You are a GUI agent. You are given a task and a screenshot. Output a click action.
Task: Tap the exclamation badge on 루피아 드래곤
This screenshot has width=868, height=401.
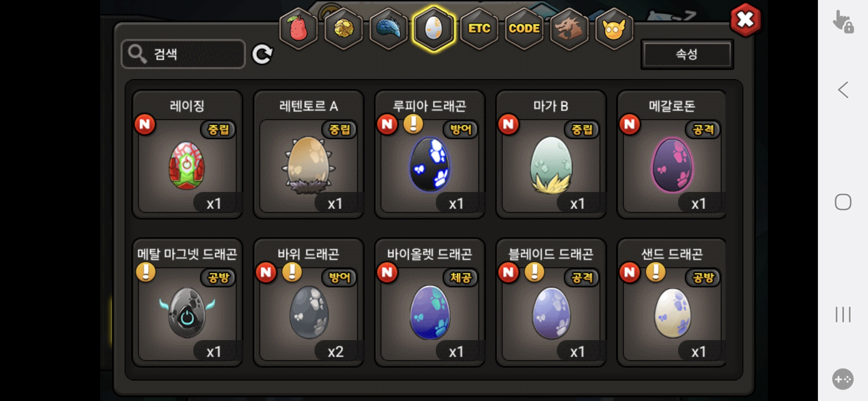(413, 124)
